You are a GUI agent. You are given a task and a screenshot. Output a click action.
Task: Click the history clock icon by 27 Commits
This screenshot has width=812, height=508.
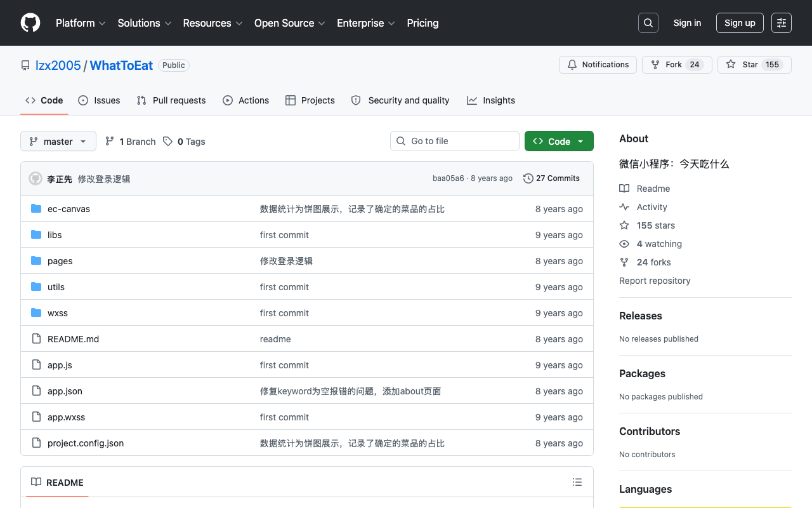coord(528,178)
